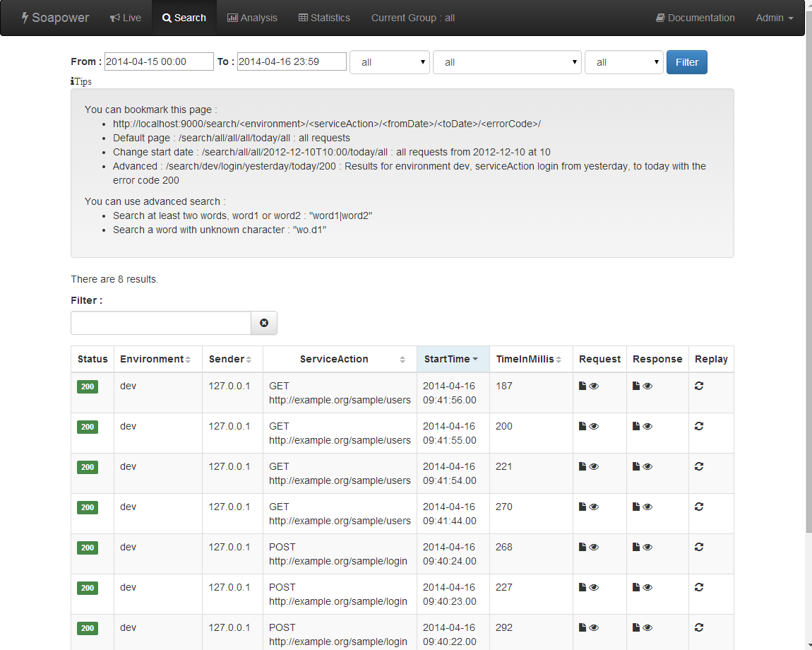The image size is (812, 650).
Task: Download response file for 09:40:22 row
Action: pos(636,627)
